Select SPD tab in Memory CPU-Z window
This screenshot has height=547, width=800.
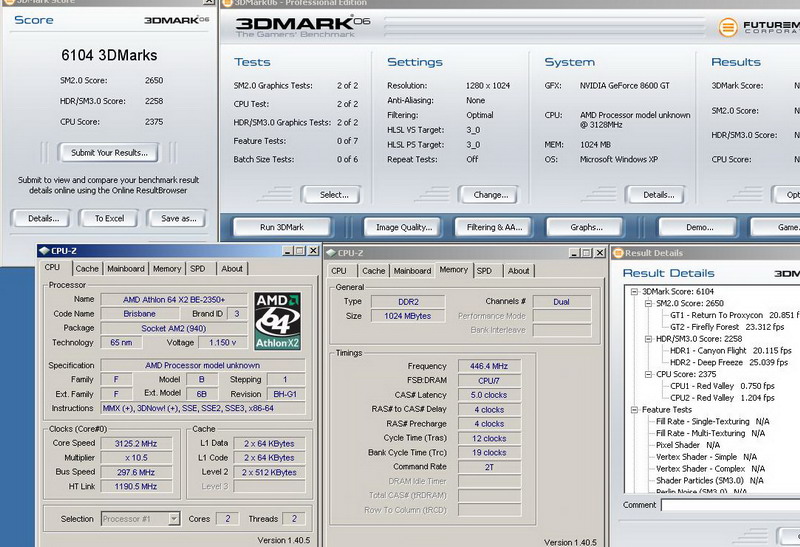pyautogui.click(x=484, y=271)
